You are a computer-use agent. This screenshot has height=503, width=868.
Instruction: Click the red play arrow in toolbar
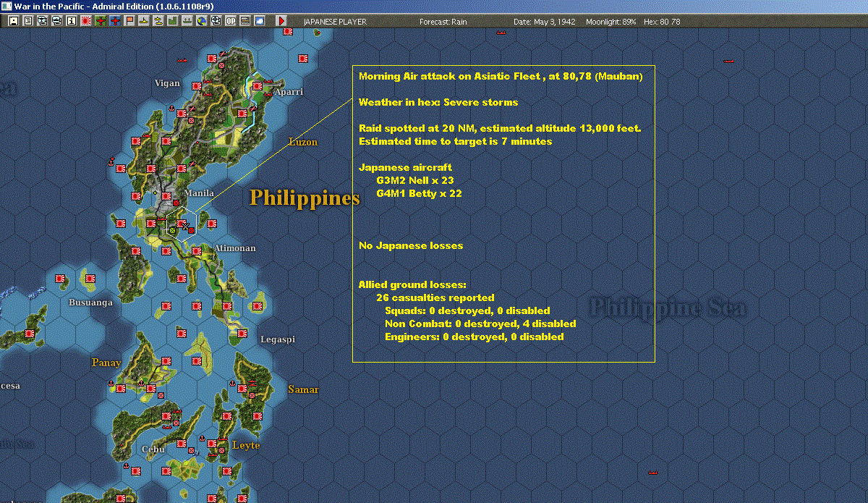pos(281,21)
